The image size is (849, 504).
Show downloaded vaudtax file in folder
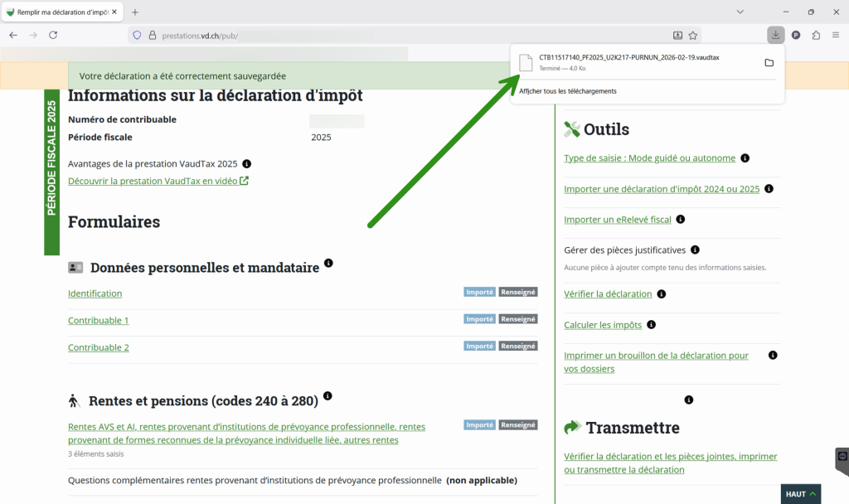(769, 63)
